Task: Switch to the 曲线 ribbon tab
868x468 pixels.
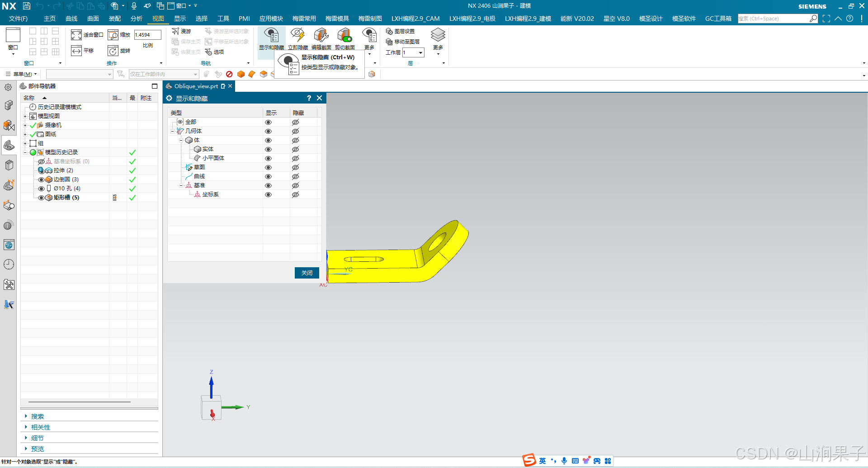Action: click(x=71, y=19)
